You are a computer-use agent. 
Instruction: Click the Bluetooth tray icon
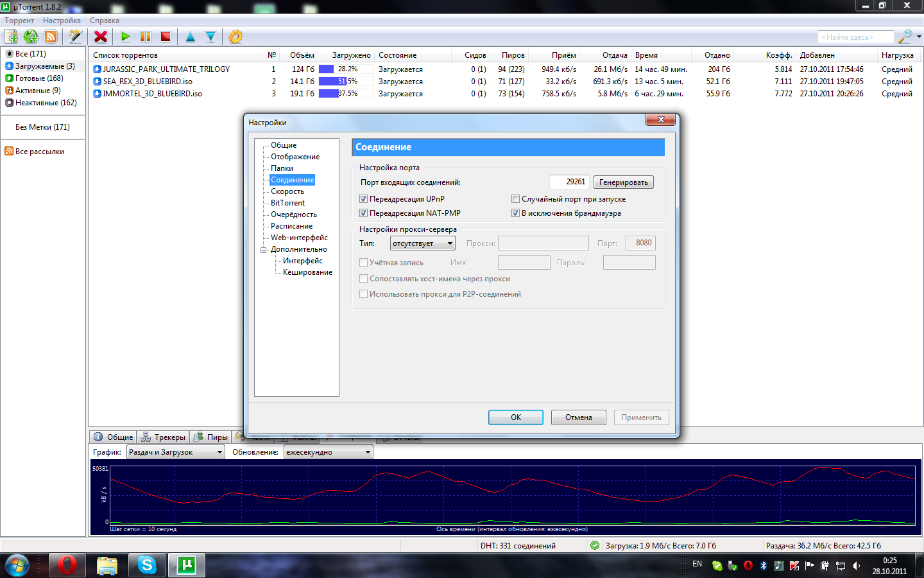pyautogui.click(x=764, y=566)
